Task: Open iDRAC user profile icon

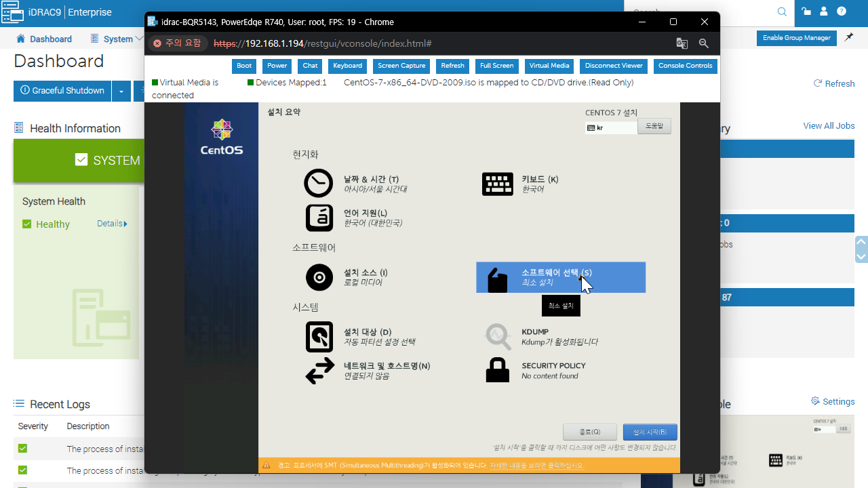Action: tap(824, 12)
